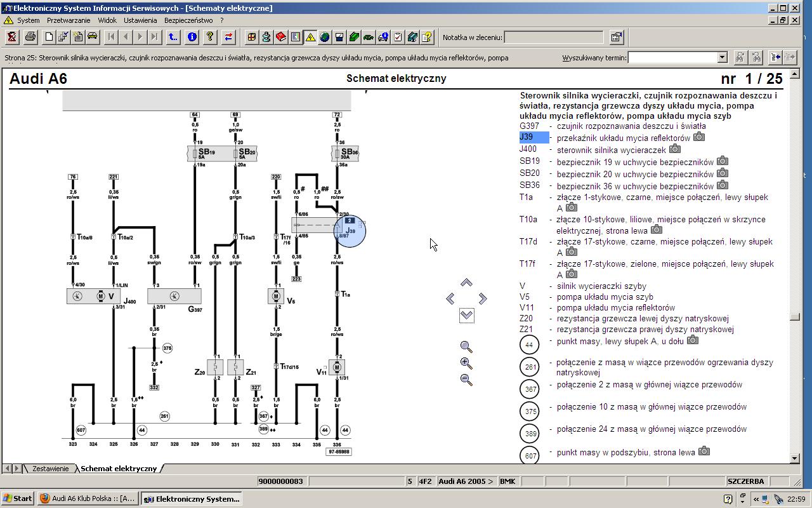Click the tab strip scroll-left arrow
This screenshot has height=508, width=812.
click(7, 469)
